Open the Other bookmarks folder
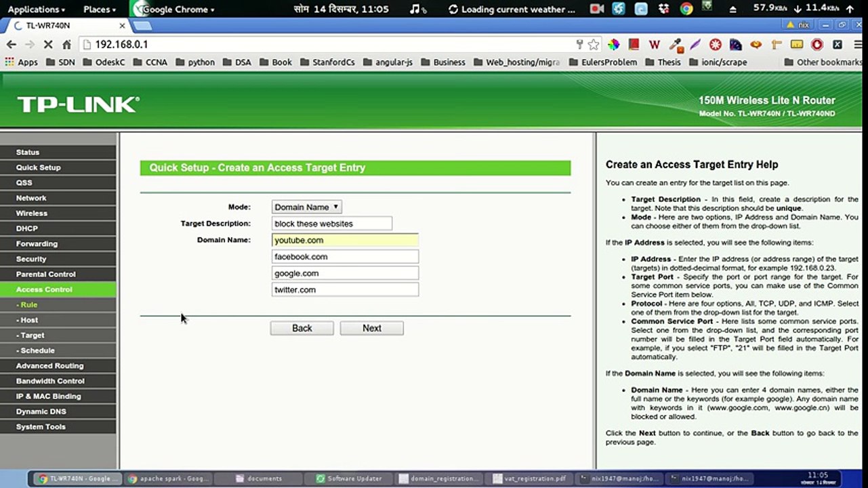 pyautogui.click(x=823, y=62)
